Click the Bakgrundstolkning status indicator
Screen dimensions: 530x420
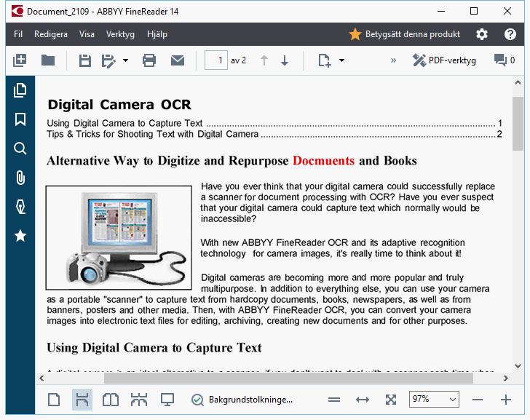pos(242,400)
